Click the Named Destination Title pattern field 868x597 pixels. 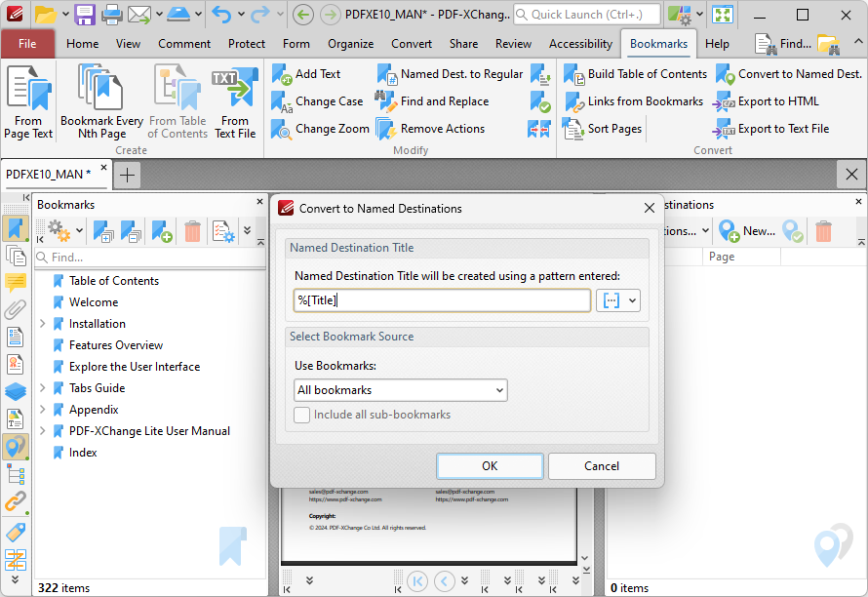[443, 300]
